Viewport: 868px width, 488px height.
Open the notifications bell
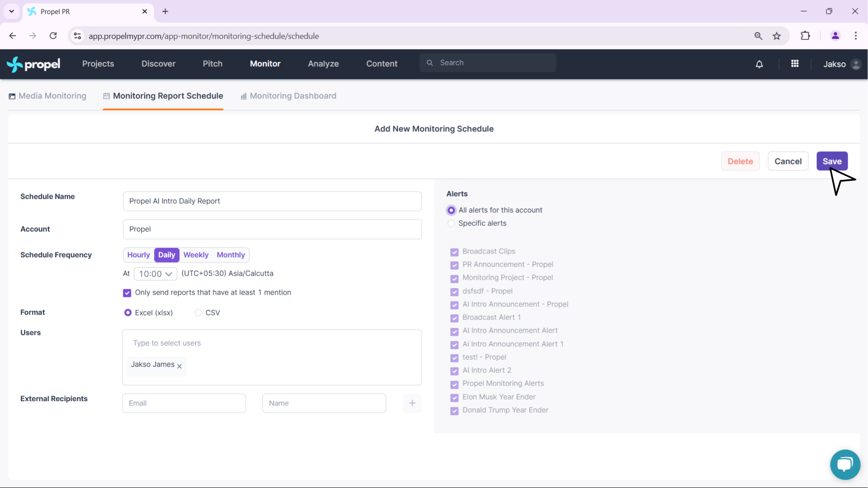coord(759,64)
